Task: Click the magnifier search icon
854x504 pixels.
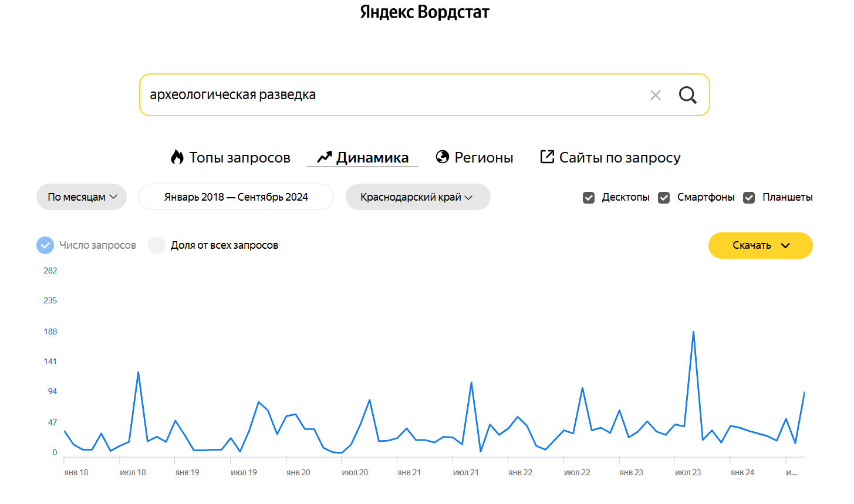Action: (687, 95)
